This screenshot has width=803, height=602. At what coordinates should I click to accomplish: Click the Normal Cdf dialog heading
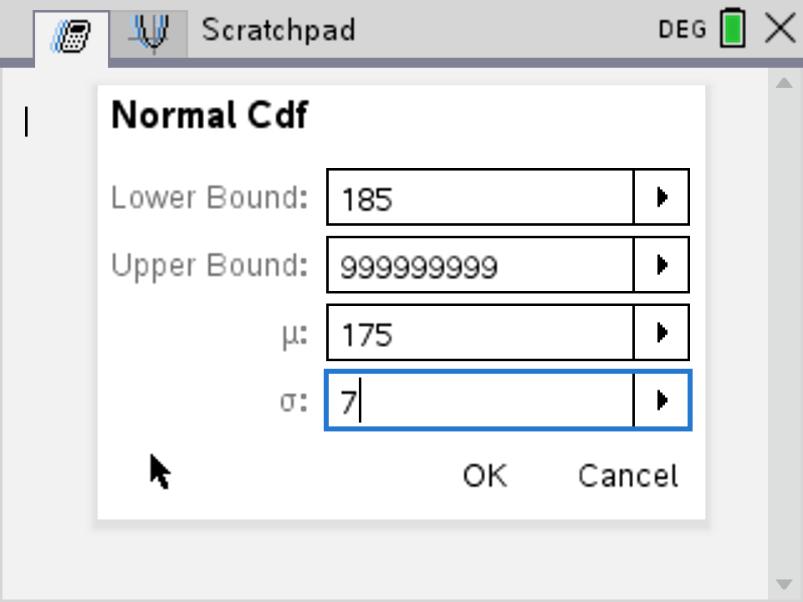210,116
